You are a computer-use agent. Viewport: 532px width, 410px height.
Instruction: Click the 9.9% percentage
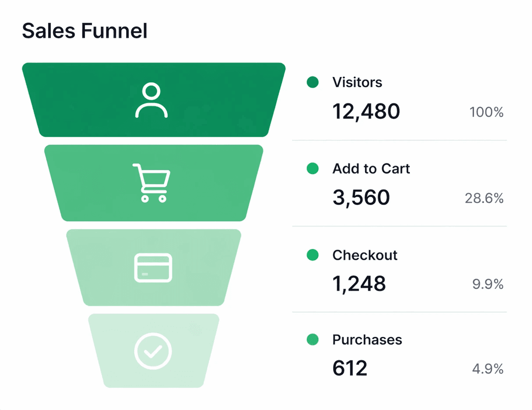[x=488, y=285]
